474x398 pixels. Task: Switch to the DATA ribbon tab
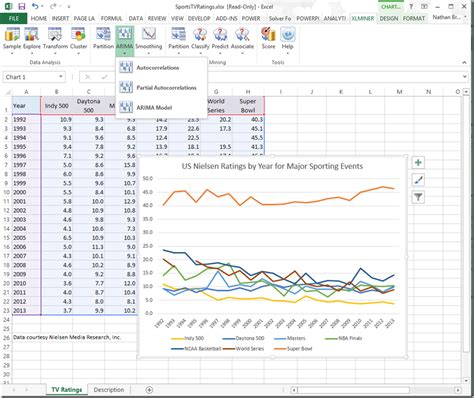(136, 18)
